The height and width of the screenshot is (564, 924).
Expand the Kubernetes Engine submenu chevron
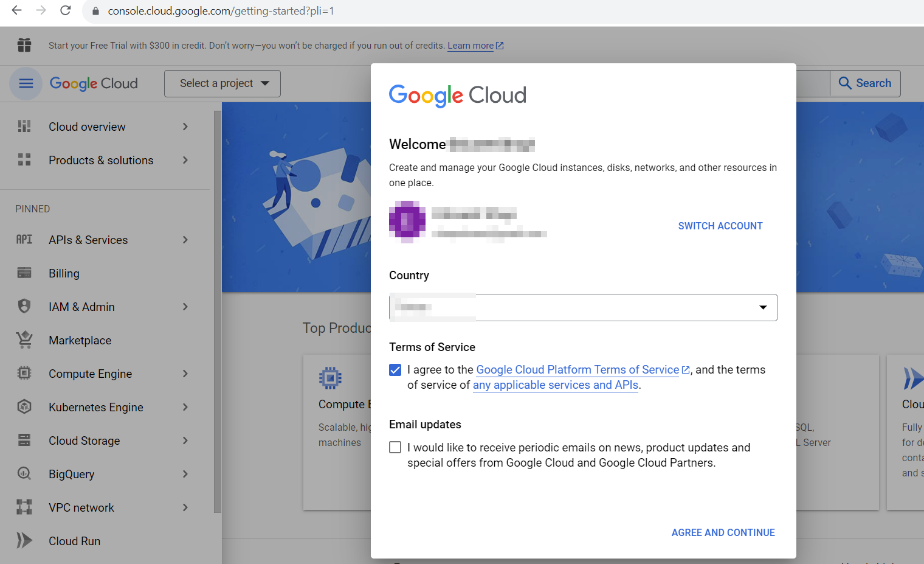(185, 407)
